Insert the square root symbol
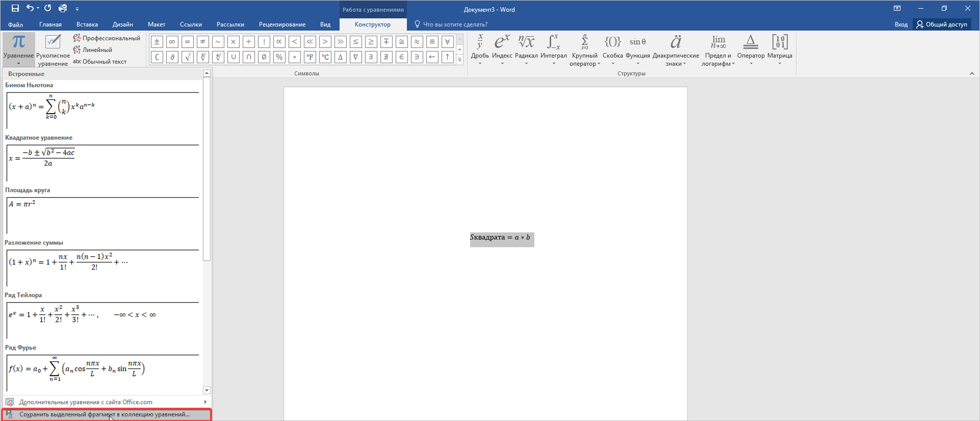 [187, 57]
